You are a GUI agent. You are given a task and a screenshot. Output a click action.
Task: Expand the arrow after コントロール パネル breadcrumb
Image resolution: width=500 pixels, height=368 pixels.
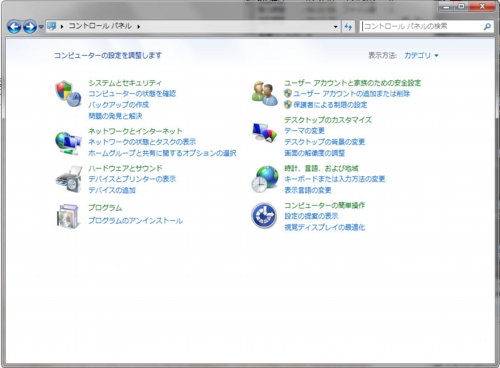tap(138, 26)
